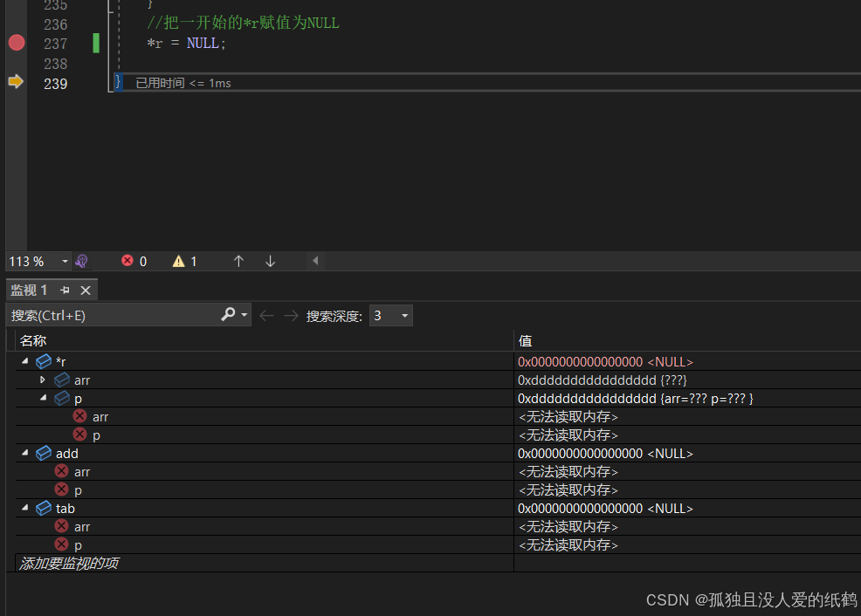Click the line number 236 in gutter
This screenshot has height=616, width=861.
[56, 24]
